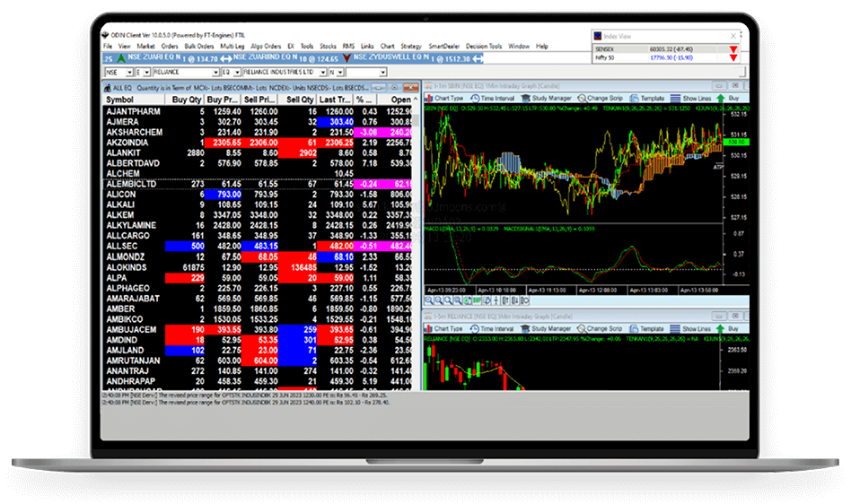The width and height of the screenshot is (851, 504).
Task: Open the Decision Tools menu
Action: coord(484,47)
